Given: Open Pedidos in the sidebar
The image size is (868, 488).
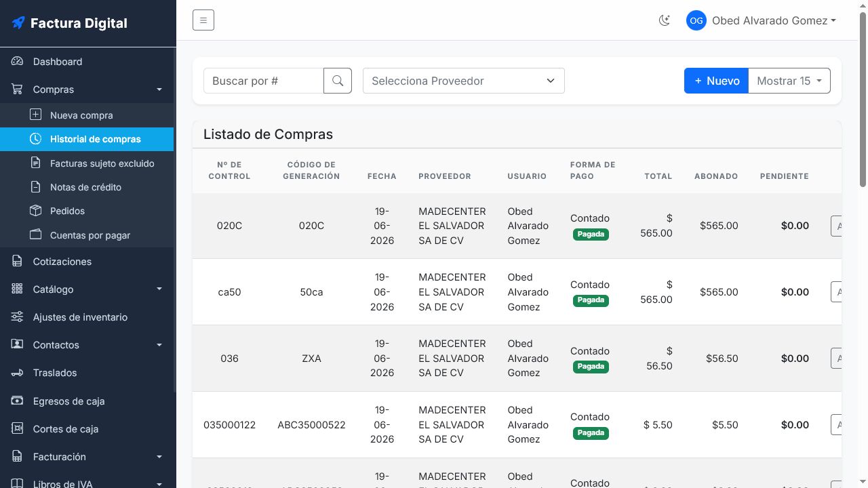Looking at the screenshot, I should click(x=87, y=211).
